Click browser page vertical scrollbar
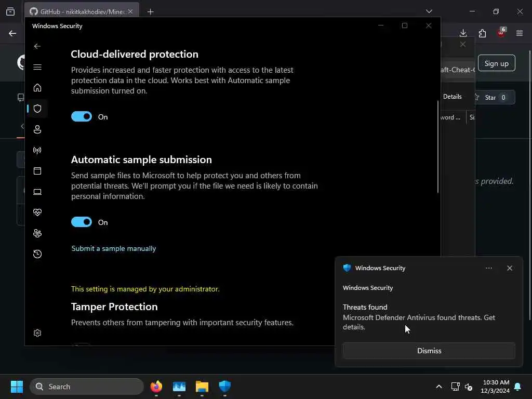This screenshot has width=532, height=399. tap(530, 185)
